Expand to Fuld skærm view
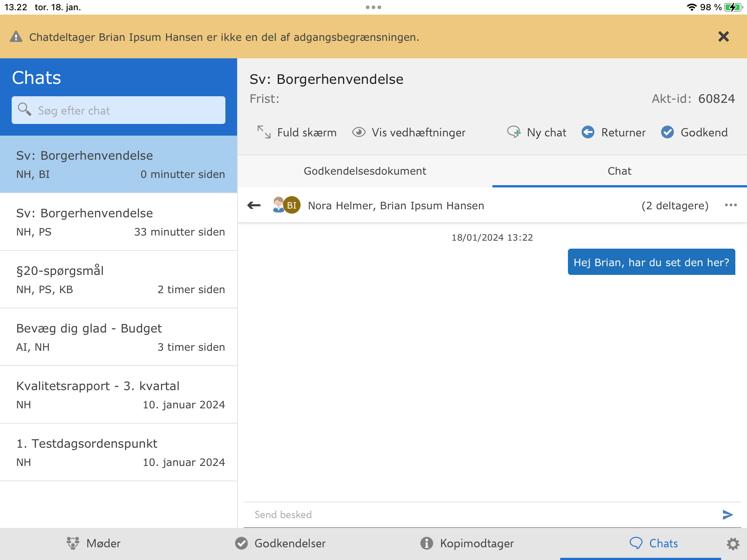Screen dimensions: 747x560 coord(297,132)
